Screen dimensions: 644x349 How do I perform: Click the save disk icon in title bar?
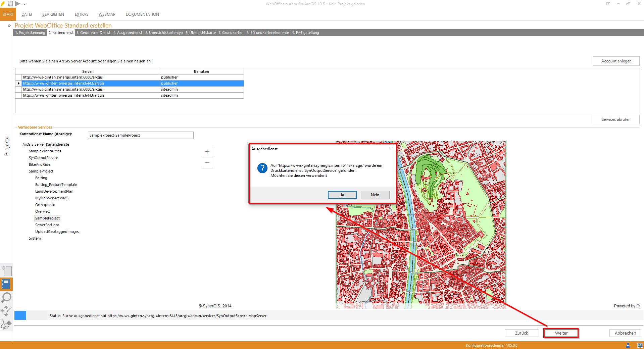10,4
